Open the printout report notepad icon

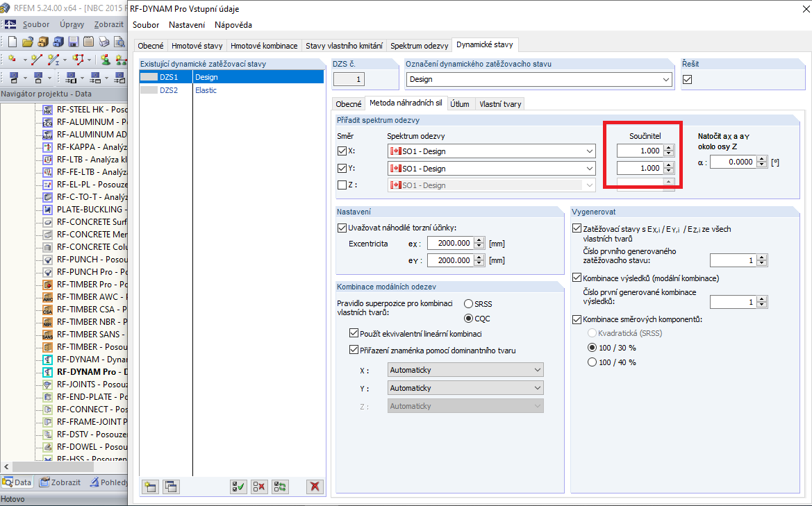click(88, 42)
